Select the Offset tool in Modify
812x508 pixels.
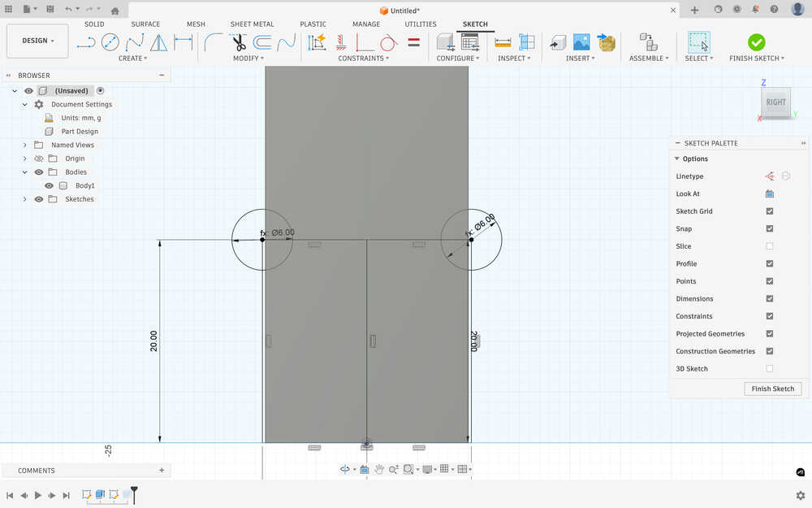(x=262, y=42)
